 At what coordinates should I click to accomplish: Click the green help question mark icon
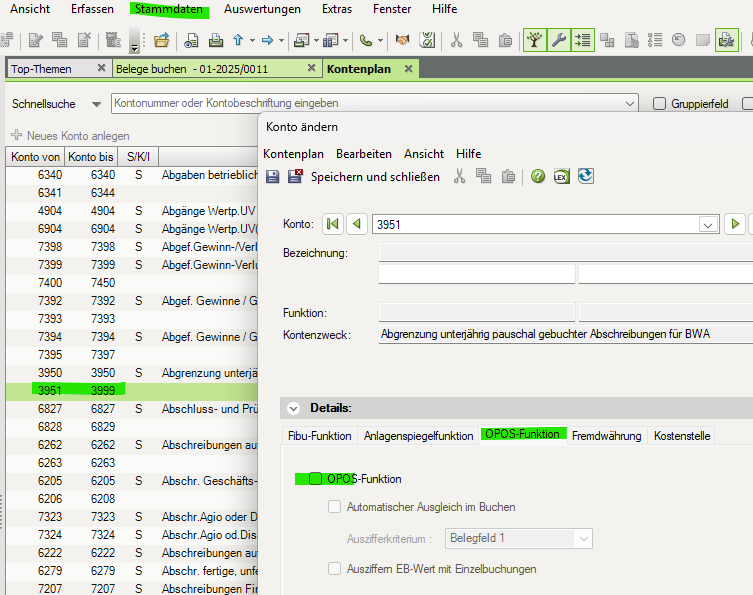(538, 176)
